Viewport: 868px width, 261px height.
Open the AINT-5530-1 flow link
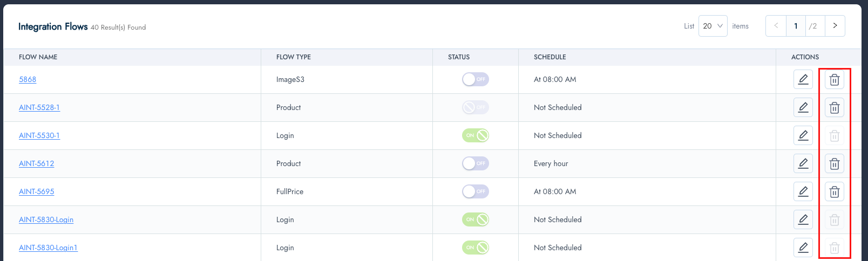click(39, 135)
